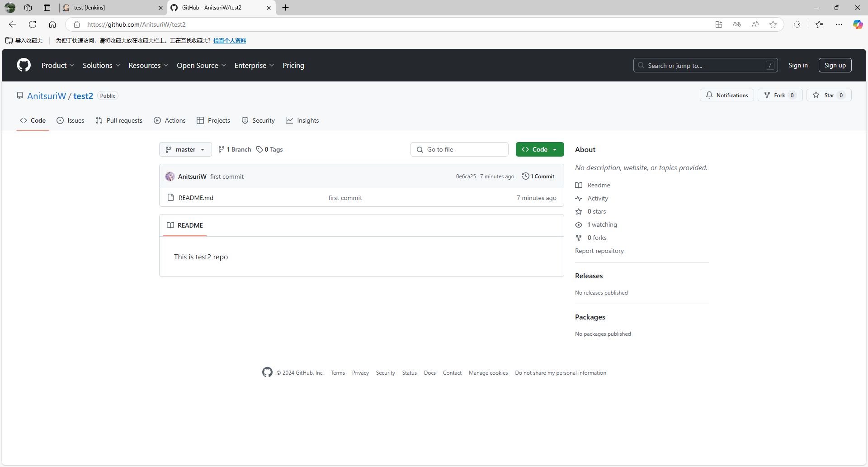Open the README.md file link
This screenshot has width=868, height=467.
196,198
